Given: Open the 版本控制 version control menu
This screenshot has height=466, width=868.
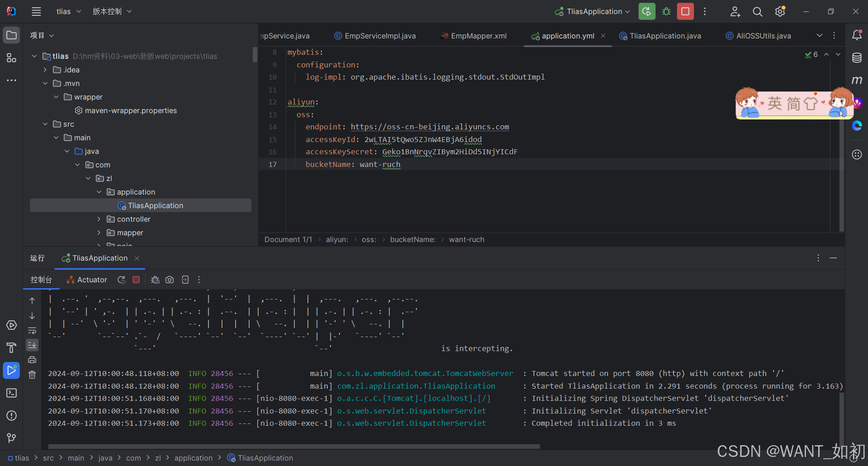Looking at the screenshot, I should click(112, 11).
